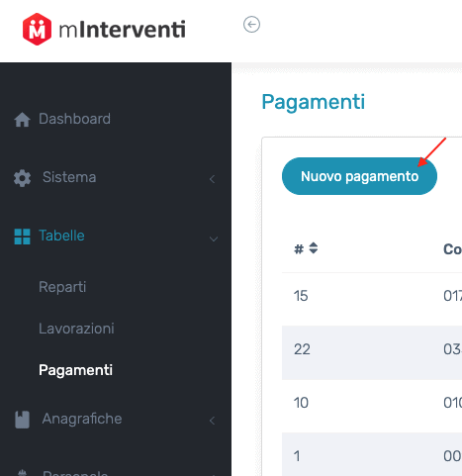Click the Tabelle grid icon

pos(22,237)
